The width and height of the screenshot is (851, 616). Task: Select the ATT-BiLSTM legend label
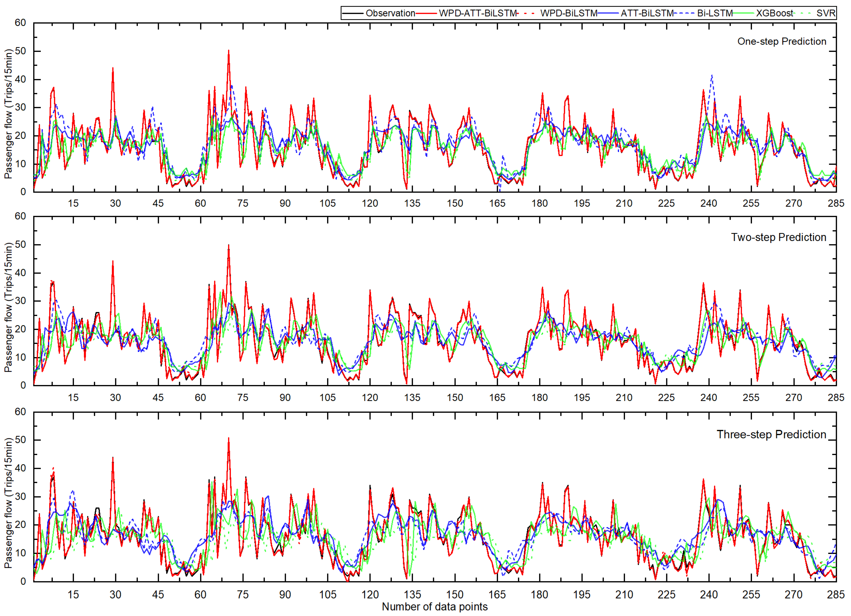pyautogui.click(x=647, y=13)
